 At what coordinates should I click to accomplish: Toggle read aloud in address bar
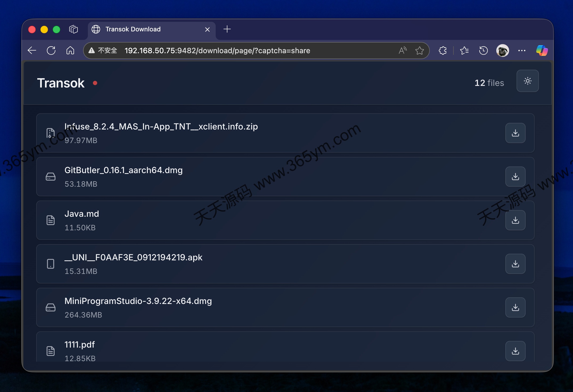tap(403, 51)
